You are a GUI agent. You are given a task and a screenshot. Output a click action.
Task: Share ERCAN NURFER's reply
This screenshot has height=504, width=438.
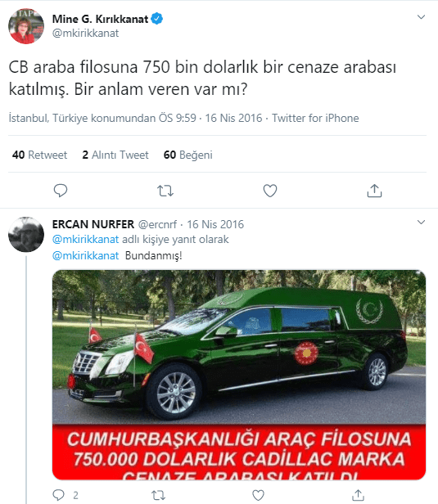358,495
